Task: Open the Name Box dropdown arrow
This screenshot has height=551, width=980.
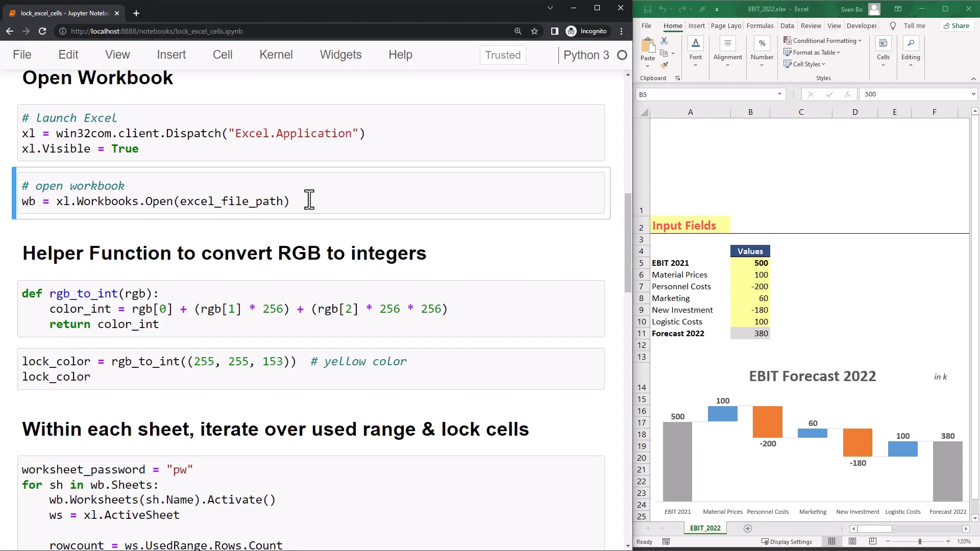Action: coord(779,94)
